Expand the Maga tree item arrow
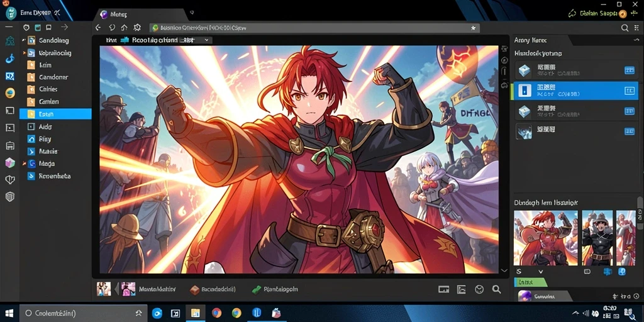Screen dimensions: 644x322 [25, 164]
